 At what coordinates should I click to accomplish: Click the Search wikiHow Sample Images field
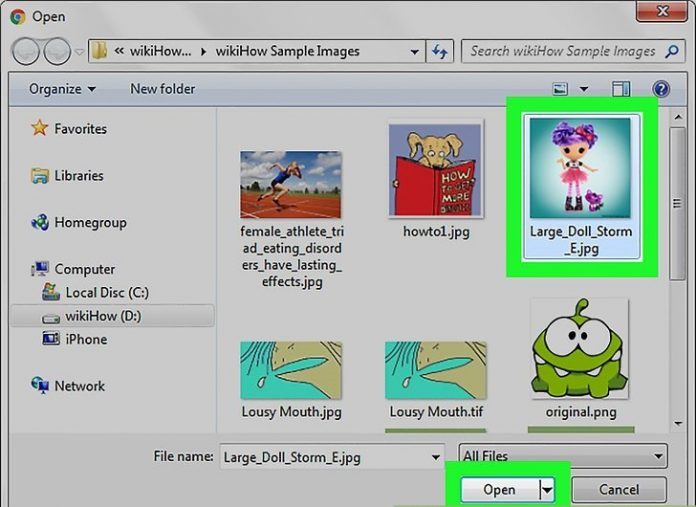(560, 51)
